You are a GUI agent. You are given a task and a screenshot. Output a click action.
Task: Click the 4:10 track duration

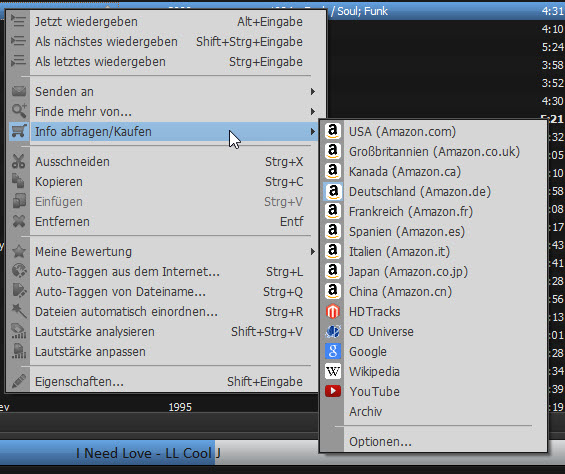point(552,29)
